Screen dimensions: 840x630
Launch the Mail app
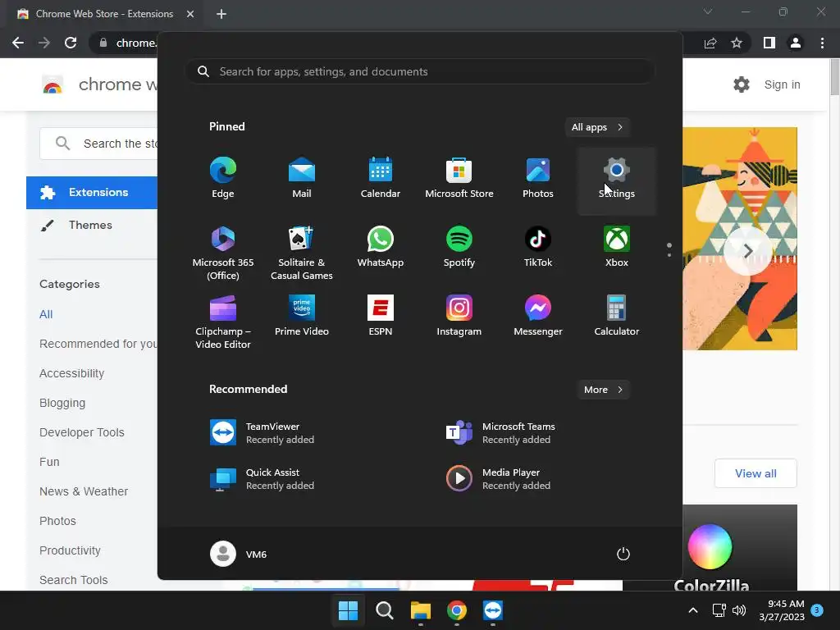click(x=302, y=179)
